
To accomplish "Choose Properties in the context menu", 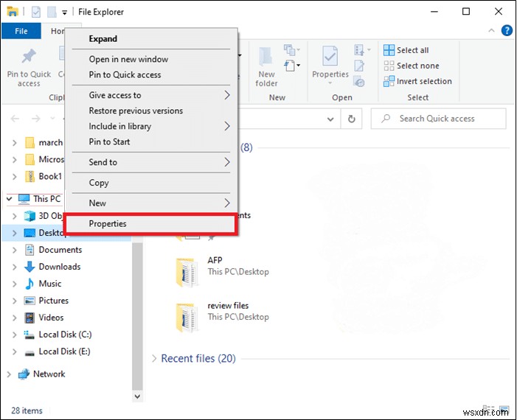I will tap(151, 224).
